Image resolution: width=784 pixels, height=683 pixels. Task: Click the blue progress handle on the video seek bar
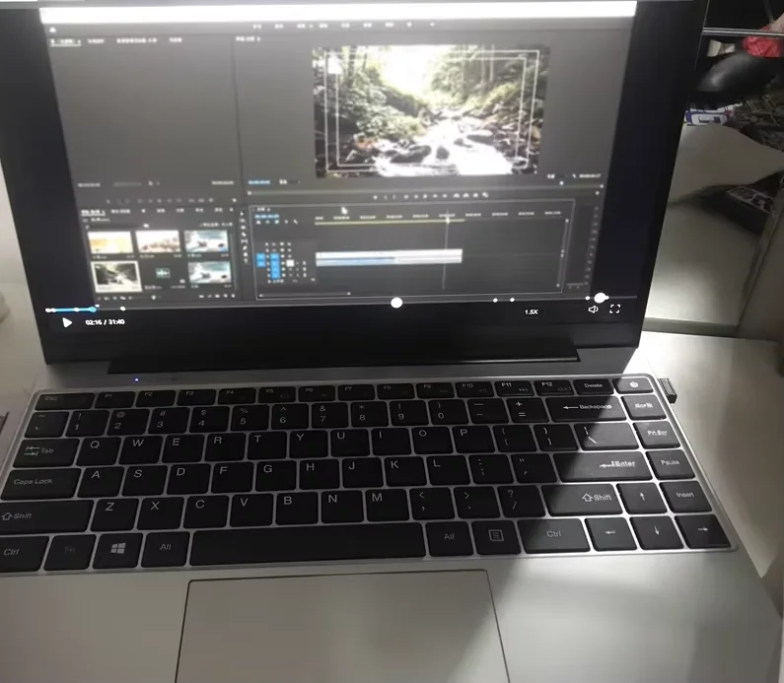pyautogui.click(x=93, y=309)
